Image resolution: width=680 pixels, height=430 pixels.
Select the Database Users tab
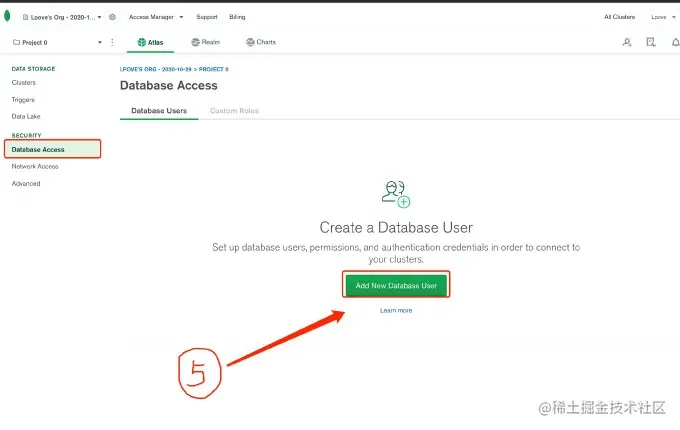point(159,111)
